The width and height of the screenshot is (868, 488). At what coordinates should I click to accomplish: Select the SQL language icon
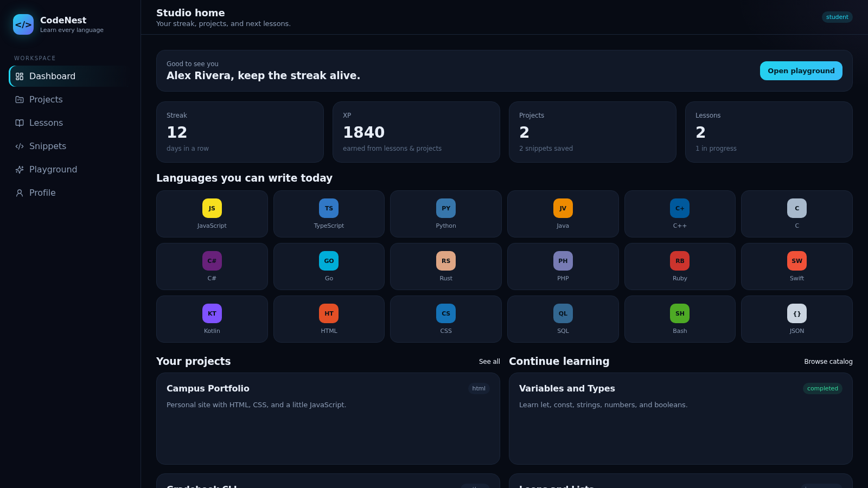(x=563, y=313)
